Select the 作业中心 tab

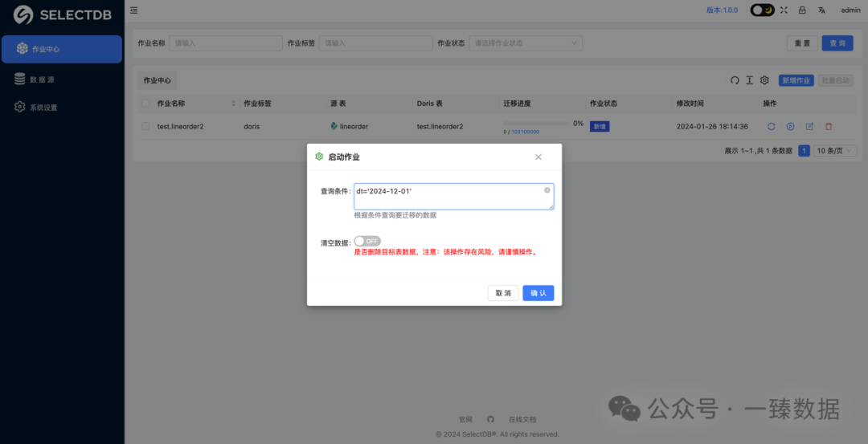158,80
